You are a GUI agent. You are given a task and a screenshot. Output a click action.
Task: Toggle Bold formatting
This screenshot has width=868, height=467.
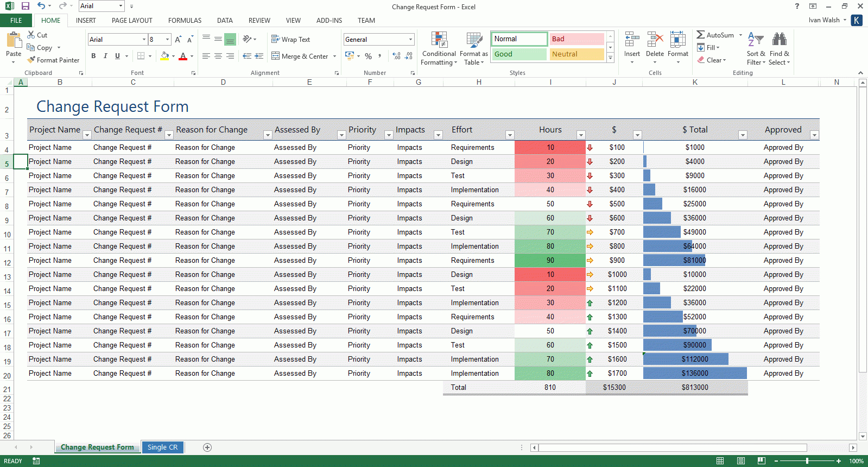coord(93,56)
